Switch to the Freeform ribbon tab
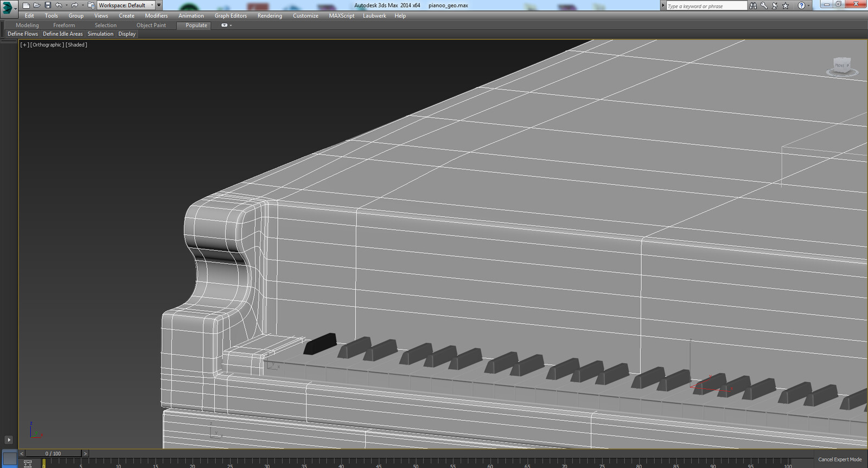Image resolution: width=868 pixels, height=468 pixels. tap(64, 25)
